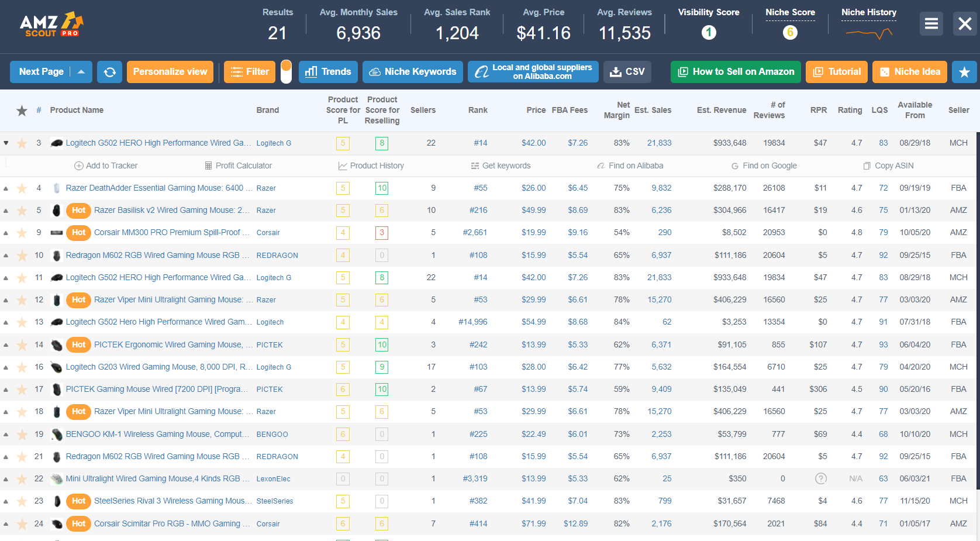Copy ASIN for the expanded product

click(x=888, y=166)
